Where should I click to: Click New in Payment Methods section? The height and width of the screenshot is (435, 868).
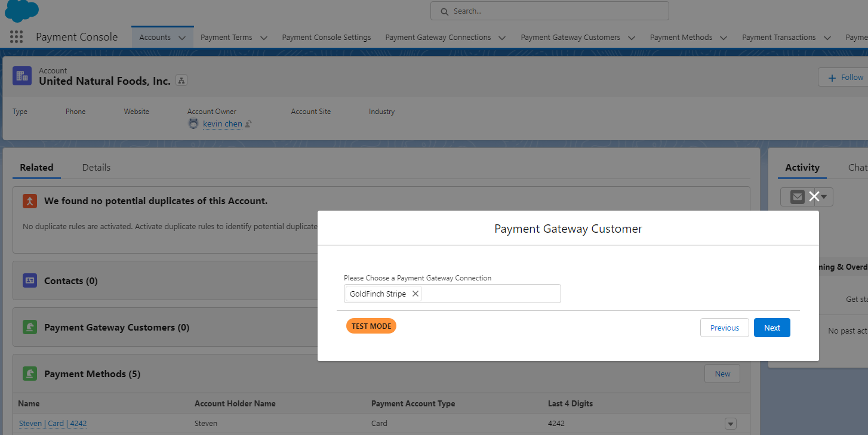(722, 374)
